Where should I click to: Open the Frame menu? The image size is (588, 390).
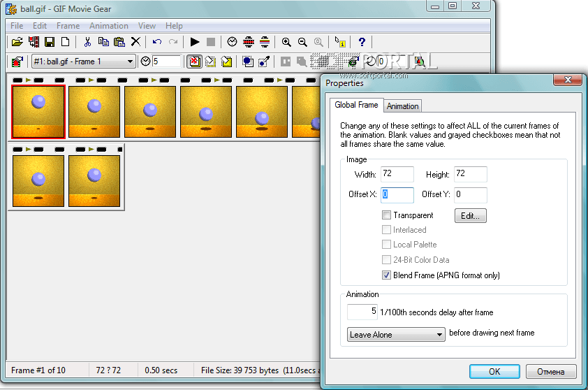click(68, 26)
